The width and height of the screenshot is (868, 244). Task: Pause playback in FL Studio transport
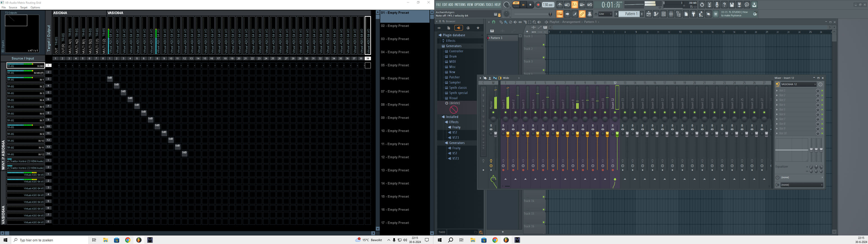coord(523,5)
